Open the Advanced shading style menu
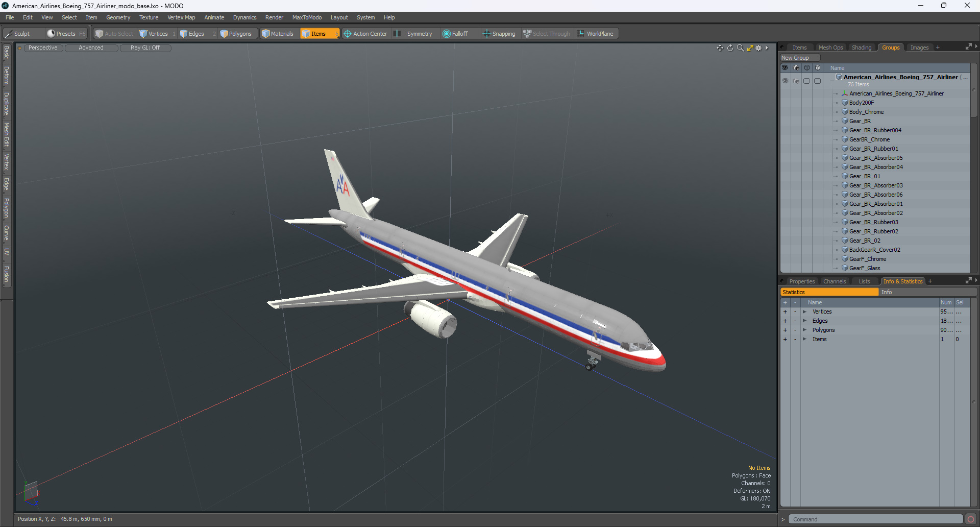The image size is (980, 527). click(91, 48)
